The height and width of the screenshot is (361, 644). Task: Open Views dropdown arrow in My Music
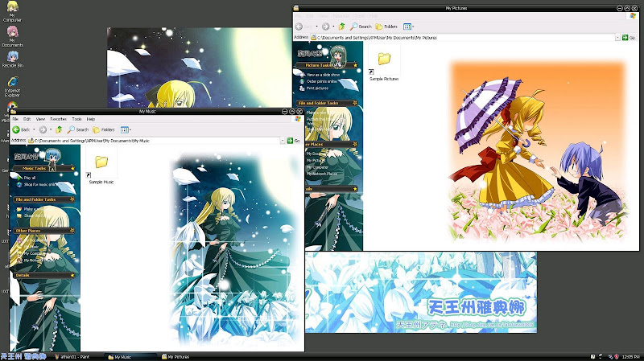click(x=130, y=129)
